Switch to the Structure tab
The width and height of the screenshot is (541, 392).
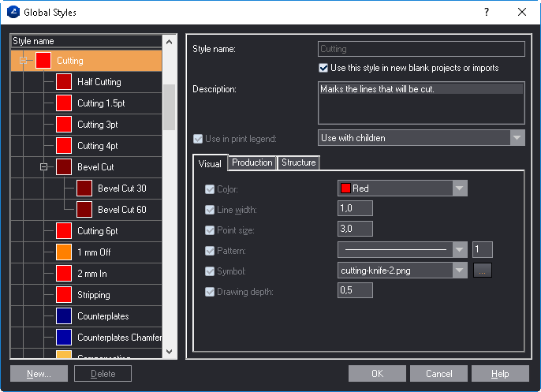298,162
